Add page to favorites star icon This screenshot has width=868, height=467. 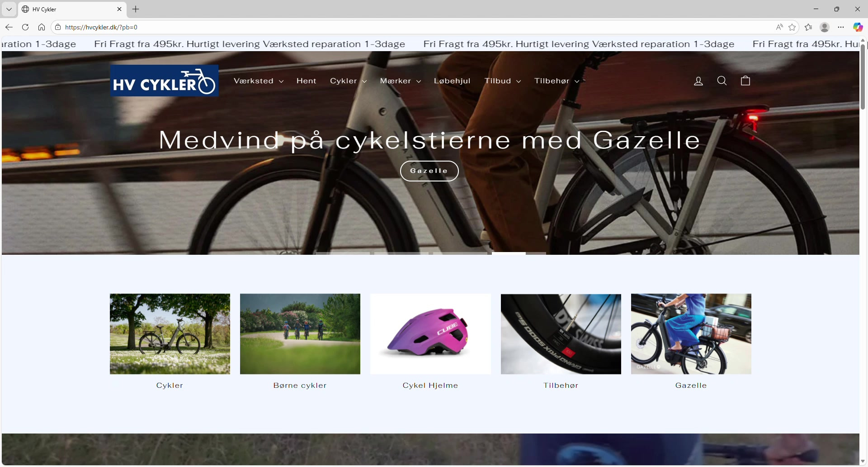pos(792,27)
